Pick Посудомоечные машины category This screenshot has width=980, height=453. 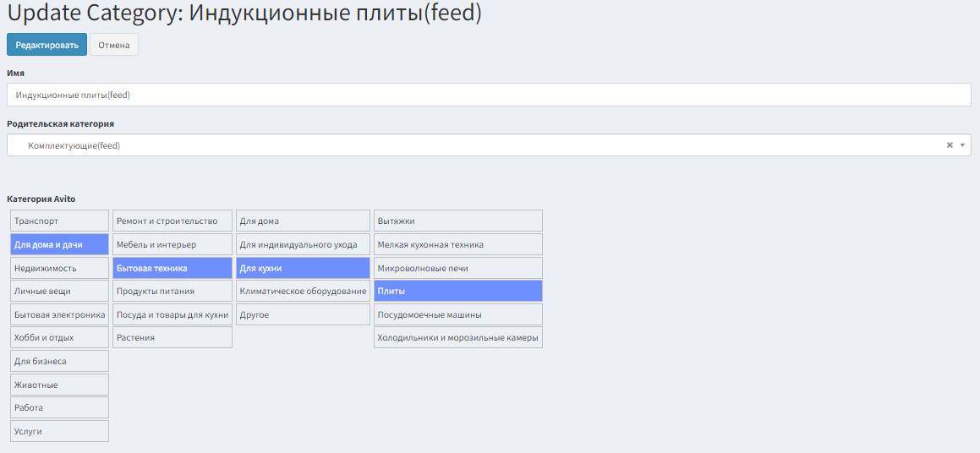click(x=458, y=314)
